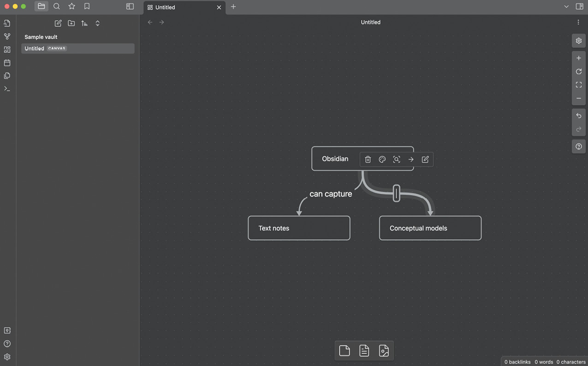The image size is (588, 366).
Task: Remove the selected edge with trash icon
Action: pyautogui.click(x=368, y=159)
